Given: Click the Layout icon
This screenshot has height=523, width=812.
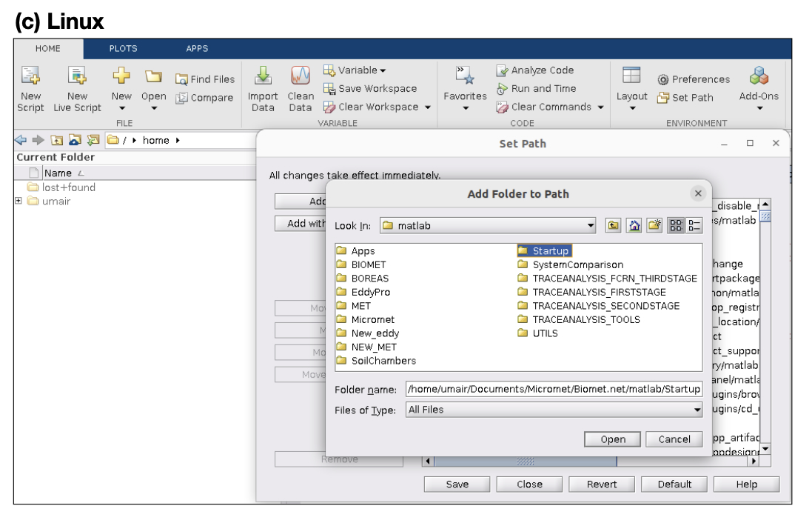Looking at the screenshot, I should [x=631, y=76].
